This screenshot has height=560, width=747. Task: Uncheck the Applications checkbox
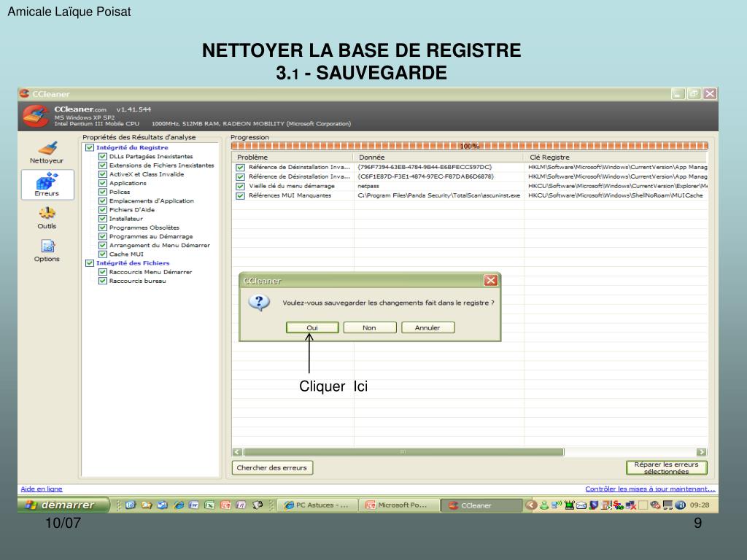coord(102,183)
